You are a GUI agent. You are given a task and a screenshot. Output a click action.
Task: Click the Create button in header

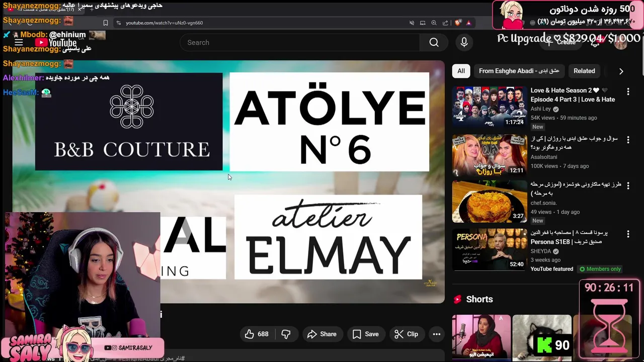560,43
